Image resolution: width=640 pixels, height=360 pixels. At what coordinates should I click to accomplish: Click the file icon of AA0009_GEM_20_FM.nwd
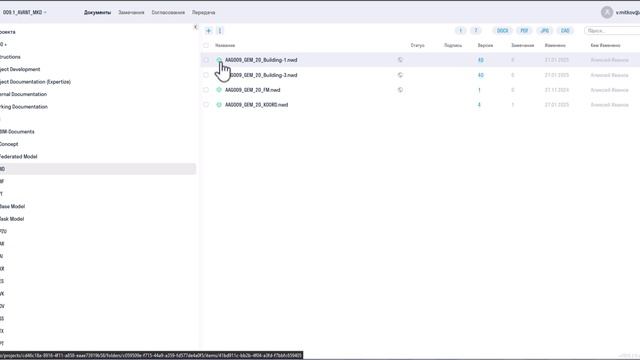coord(219,90)
